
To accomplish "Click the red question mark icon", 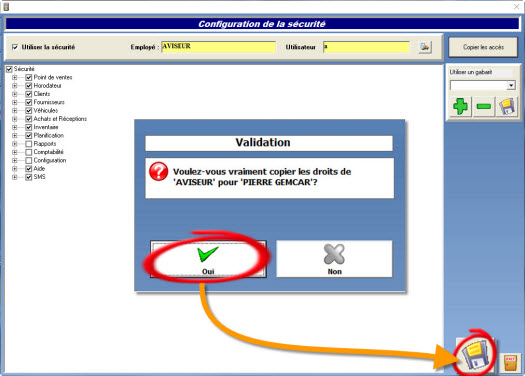I will click(x=158, y=171).
